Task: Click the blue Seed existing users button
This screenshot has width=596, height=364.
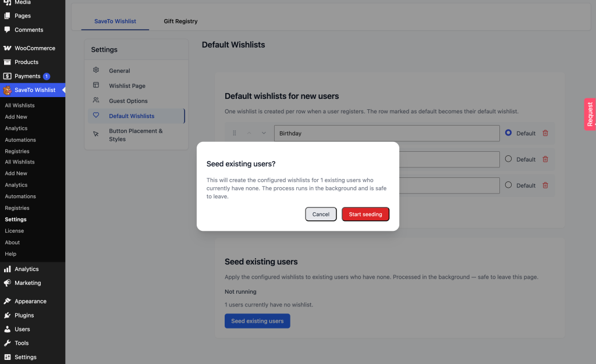Action: pos(257,321)
